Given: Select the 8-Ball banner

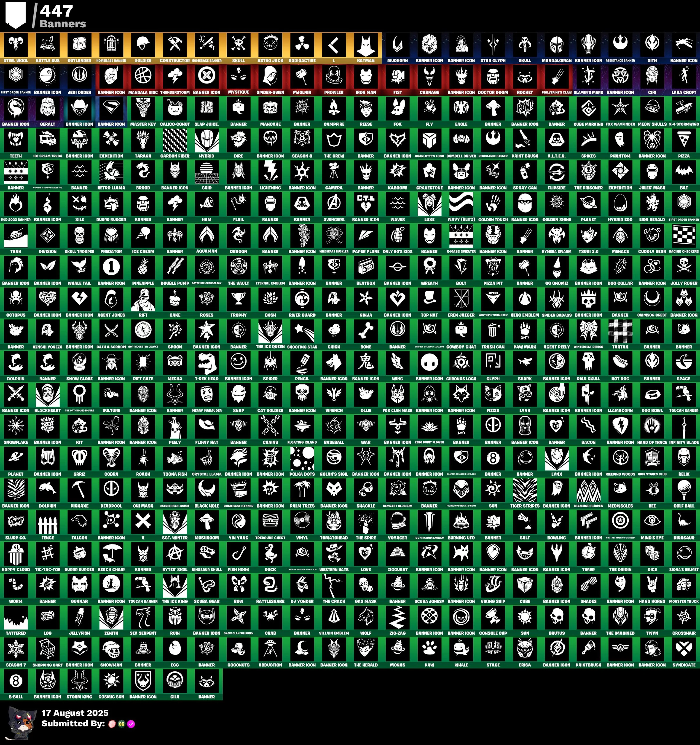Looking at the screenshot, I should pos(16,681).
